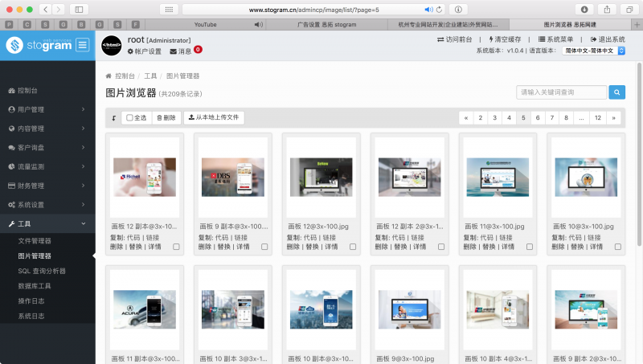This screenshot has width=643, height=364.
Task: Click the Safari address bar URL
Action: point(313,10)
